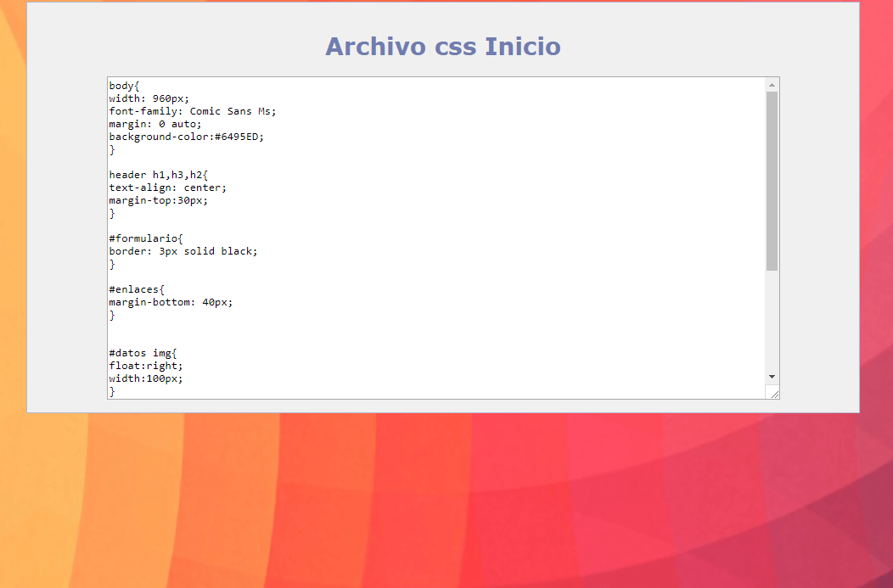This screenshot has height=588, width=893.
Task: Place cursor on the 'body{' line
Action: [124, 86]
